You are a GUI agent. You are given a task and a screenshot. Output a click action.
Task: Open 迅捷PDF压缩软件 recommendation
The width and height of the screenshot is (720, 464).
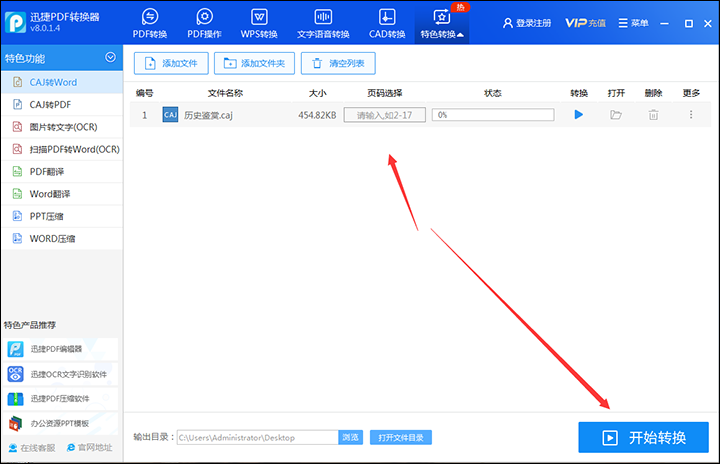pyautogui.click(x=62, y=398)
